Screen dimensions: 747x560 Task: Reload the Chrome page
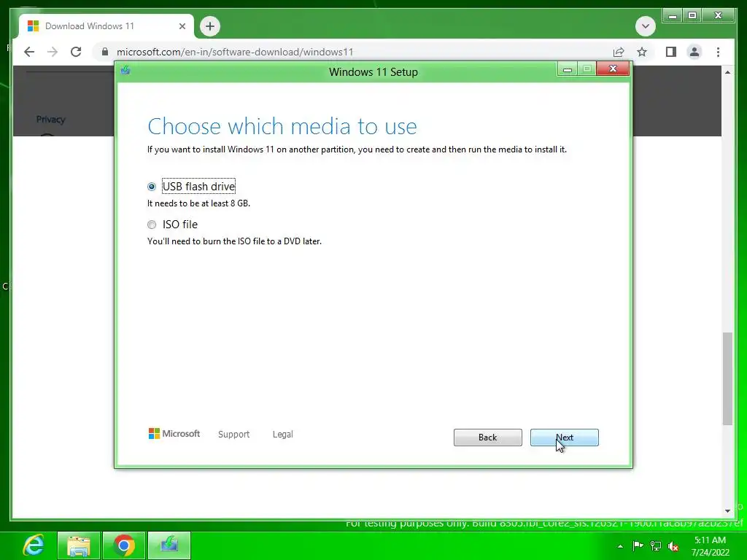[x=76, y=52]
